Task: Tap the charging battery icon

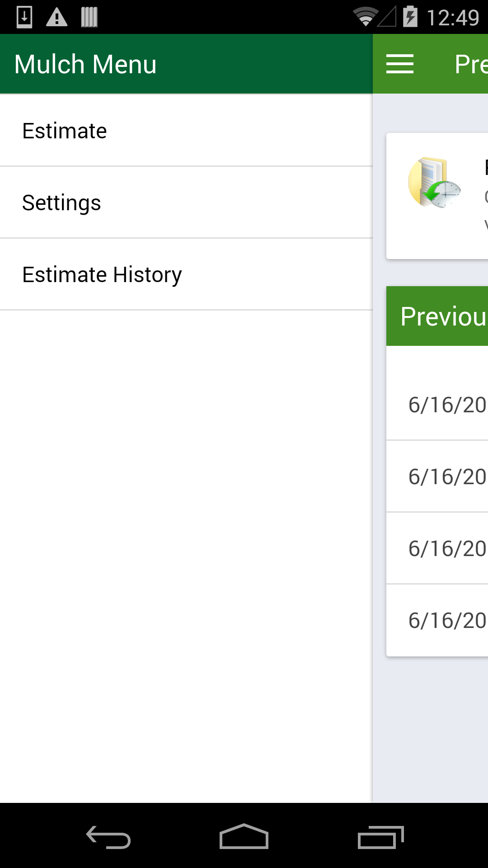Action: 410,17
